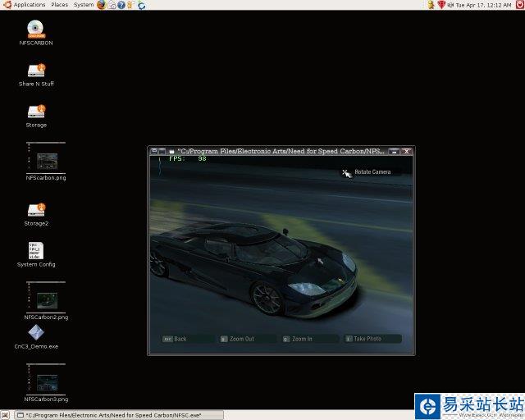
Task: Click the help icon in top panel
Action: [121, 5]
